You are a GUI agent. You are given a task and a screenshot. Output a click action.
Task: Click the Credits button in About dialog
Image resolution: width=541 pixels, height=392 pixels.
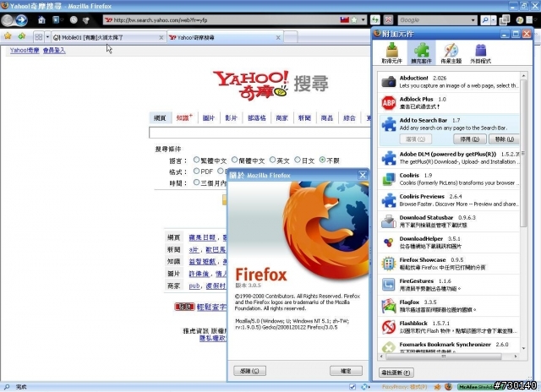[249, 371]
